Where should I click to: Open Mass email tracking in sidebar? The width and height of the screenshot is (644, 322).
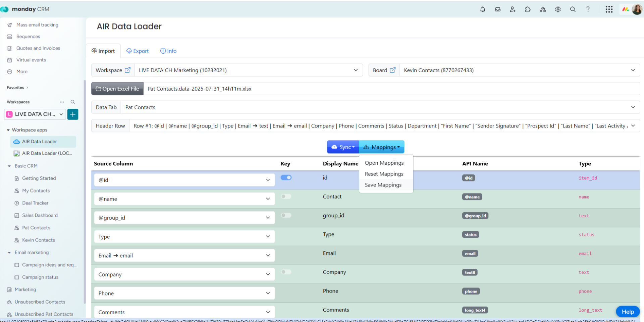[x=37, y=25]
